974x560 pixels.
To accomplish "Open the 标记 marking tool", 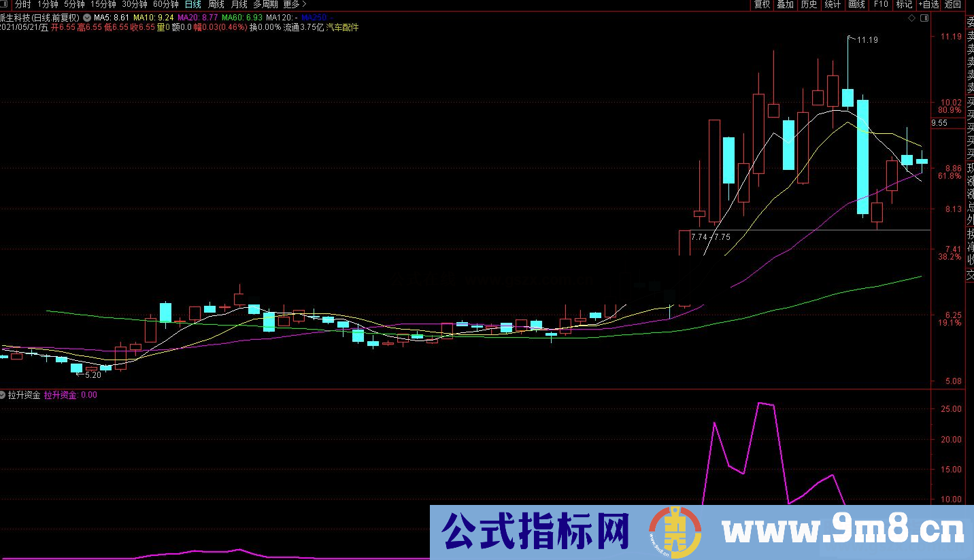I will pos(904,5).
